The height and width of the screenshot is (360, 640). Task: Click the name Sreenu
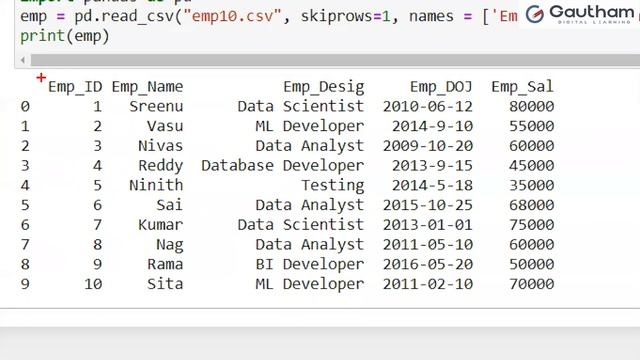(x=156, y=106)
